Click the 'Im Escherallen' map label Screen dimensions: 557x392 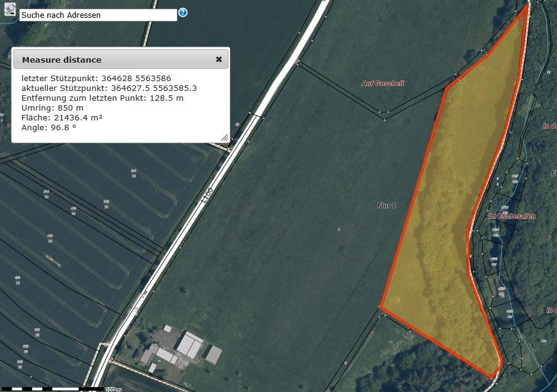coord(512,216)
